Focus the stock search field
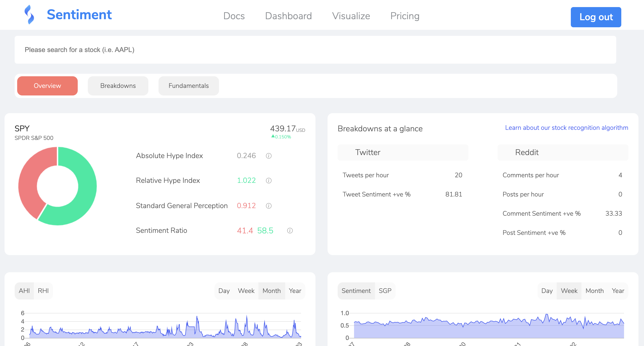The image size is (644, 346). pyautogui.click(x=315, y=50)
